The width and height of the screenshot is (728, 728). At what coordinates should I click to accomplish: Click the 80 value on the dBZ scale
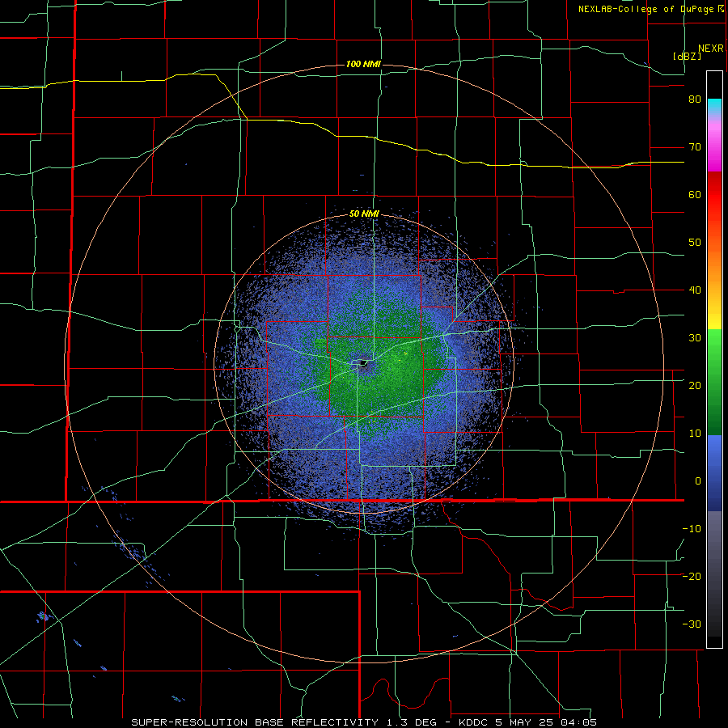tap(695, 99)
